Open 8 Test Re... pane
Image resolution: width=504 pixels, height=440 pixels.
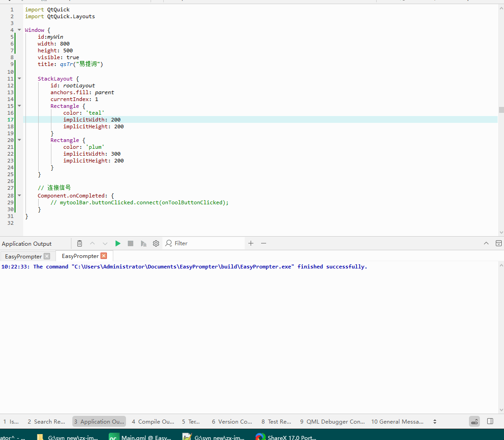coord(276,421)
